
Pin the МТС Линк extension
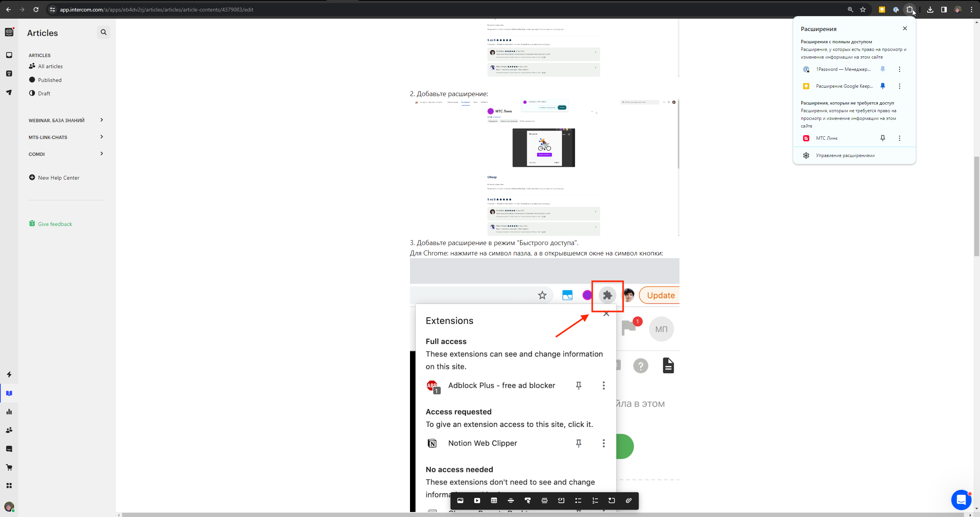click(883, 138)
